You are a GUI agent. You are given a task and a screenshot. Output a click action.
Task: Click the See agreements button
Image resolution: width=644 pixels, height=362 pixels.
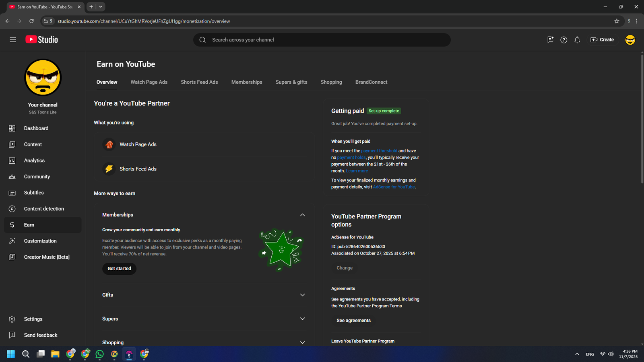click(x=353, y=321)
